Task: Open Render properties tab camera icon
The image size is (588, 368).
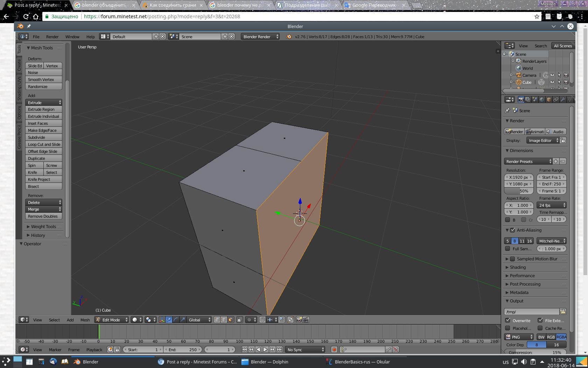Action: point(521,100)
